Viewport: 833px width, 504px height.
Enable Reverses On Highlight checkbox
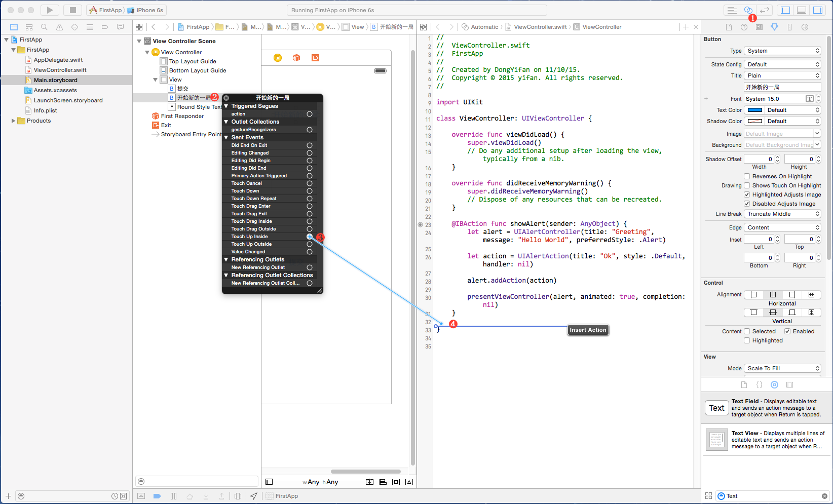(x=747, y=176)
